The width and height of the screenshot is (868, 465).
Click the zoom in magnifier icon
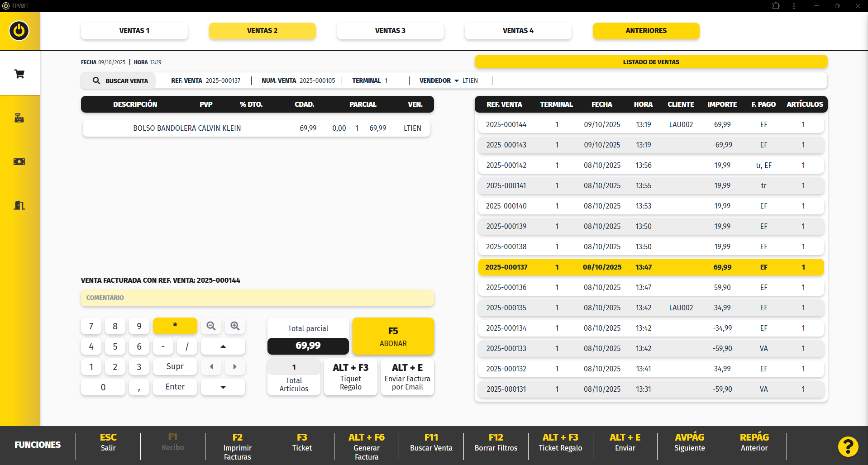point(235,326)
